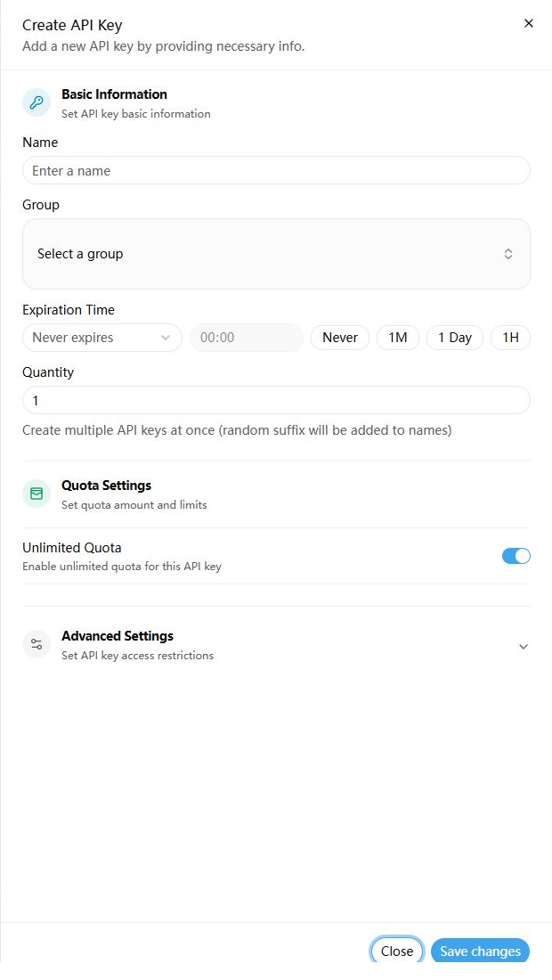Toggle the Unlimited Quota switch
Image resolution: width=552 pixels, height=980 pixels.
(x=515, y=556)
